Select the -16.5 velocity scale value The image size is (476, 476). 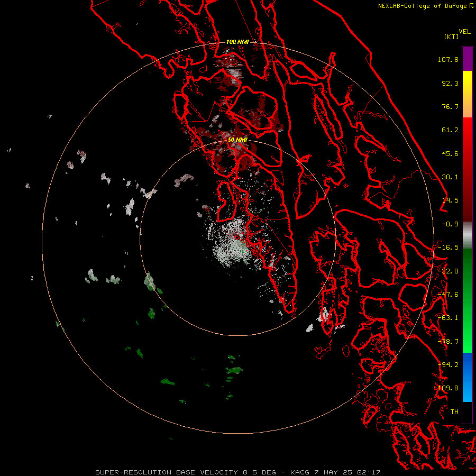[448, 248]
